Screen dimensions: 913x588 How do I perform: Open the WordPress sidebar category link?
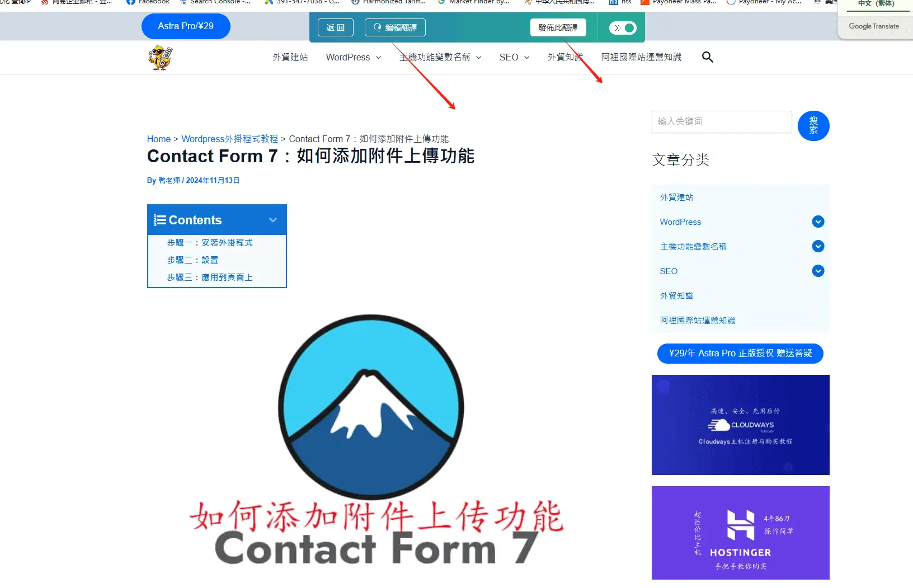point(680,222)
